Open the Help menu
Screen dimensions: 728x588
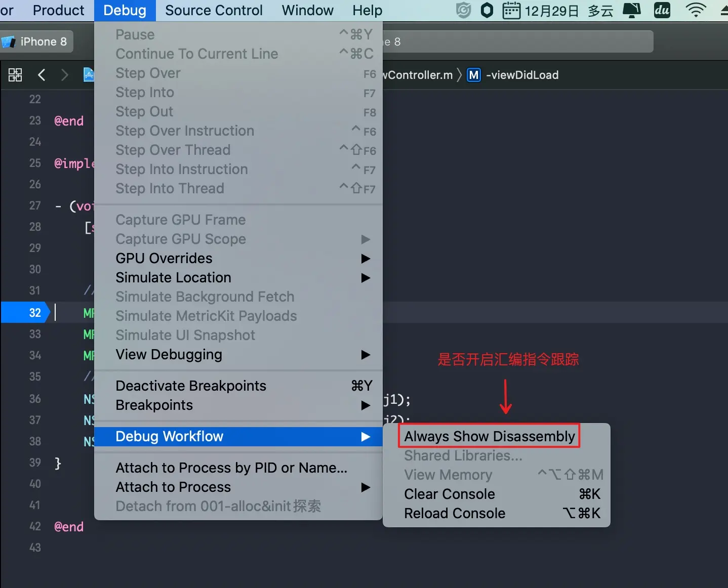click(x=367, y=10)
